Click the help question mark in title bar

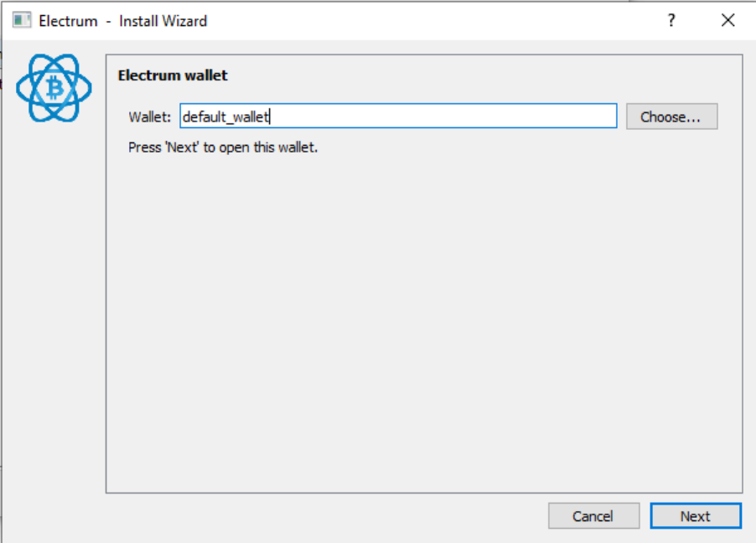[671, 20]
